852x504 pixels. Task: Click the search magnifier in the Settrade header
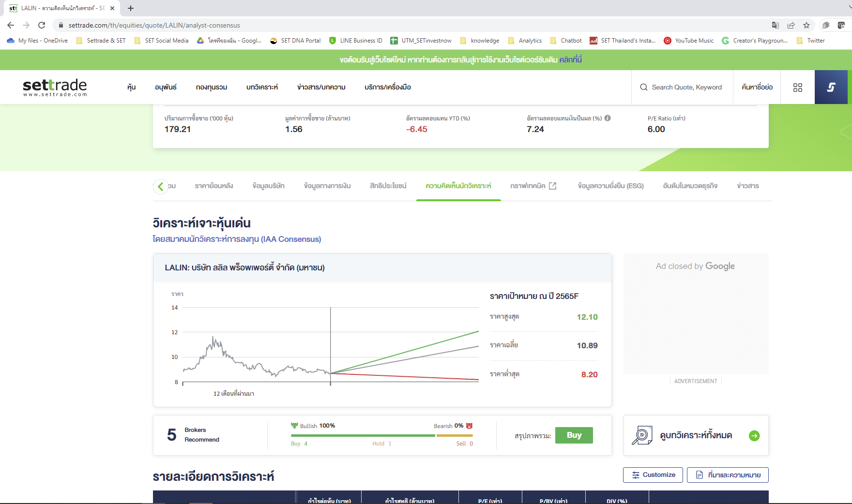tap(644, 87)
